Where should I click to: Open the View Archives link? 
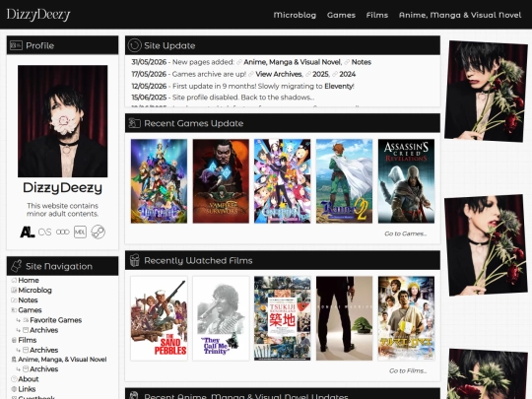pyautogui.click(x=279, y=74)
